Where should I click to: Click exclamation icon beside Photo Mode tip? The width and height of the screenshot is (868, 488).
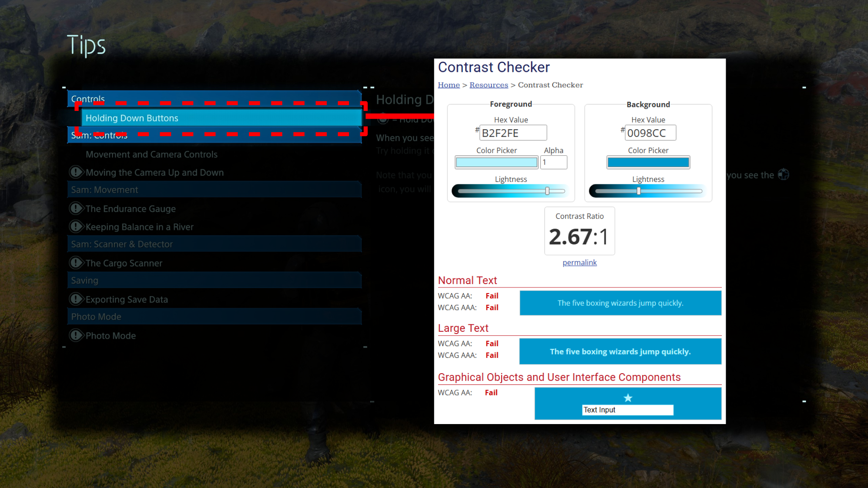click(76, 335)
